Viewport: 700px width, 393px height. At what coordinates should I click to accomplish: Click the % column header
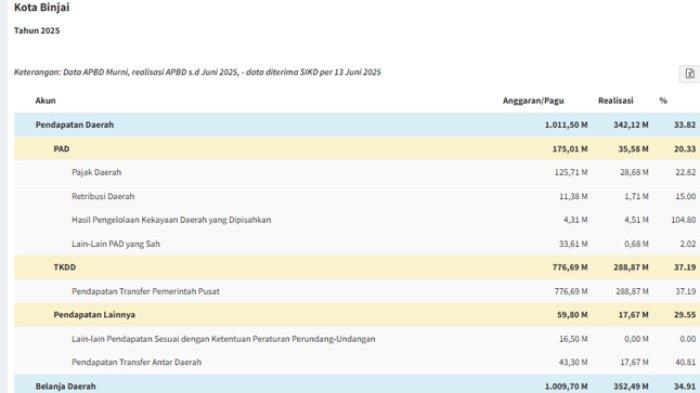pyautogui.click(x=663, y=100)
